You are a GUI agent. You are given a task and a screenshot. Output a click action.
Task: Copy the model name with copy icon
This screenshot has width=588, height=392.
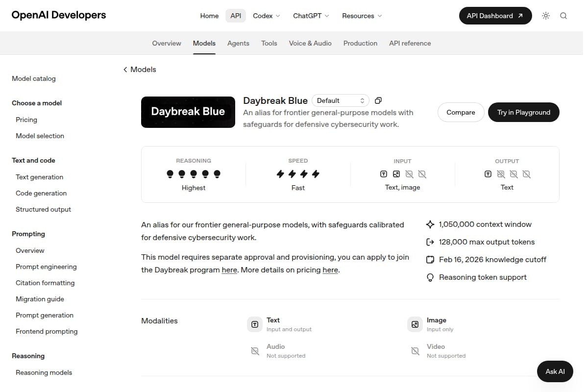[x=378, y=100]
